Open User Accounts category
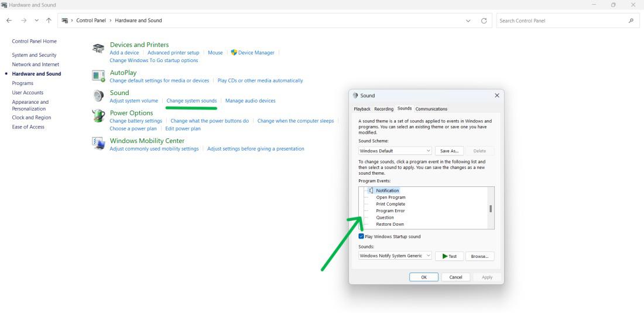 tap(28, 93)
